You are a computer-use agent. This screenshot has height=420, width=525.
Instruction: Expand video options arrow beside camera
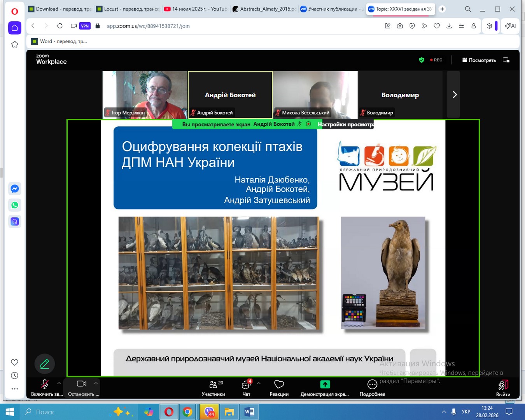(x=96, y=383)
